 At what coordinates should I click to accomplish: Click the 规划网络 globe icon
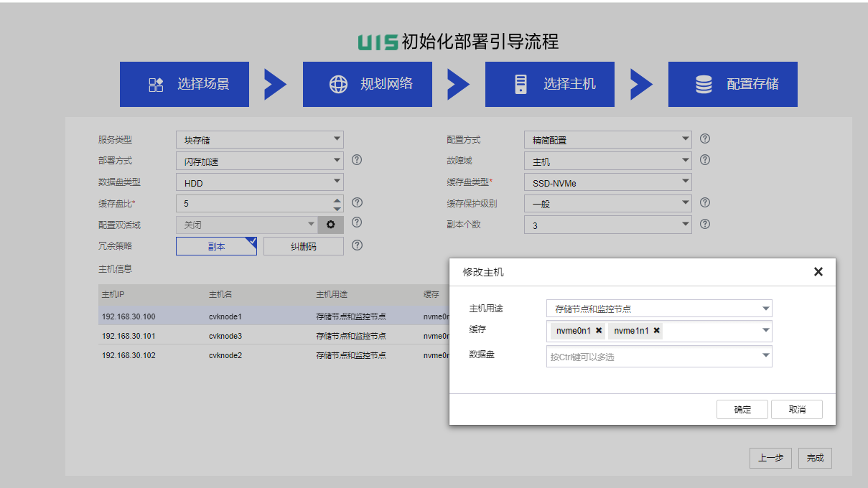(x=338, y=84)
